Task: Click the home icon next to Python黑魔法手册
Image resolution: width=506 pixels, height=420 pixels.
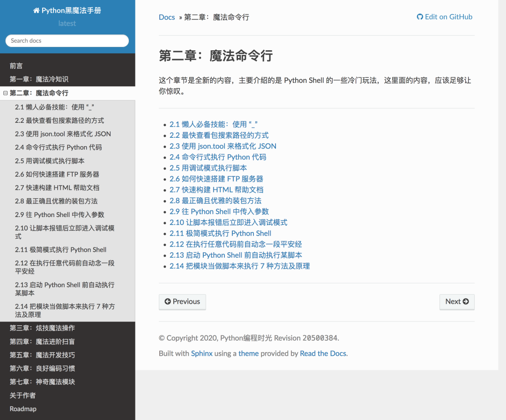Action: point(37,10)
